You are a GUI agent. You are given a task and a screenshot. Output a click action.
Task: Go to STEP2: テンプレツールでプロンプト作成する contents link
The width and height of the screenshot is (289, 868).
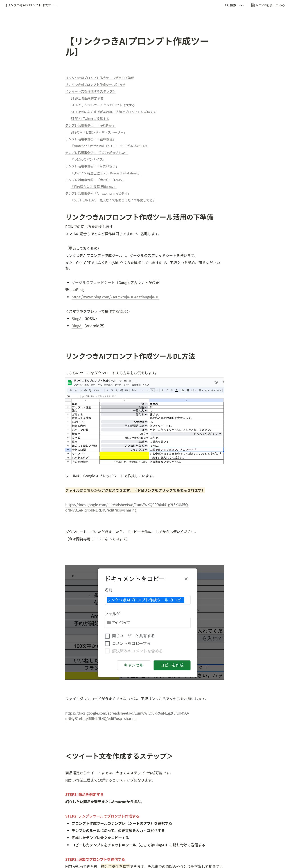point(103,105)
